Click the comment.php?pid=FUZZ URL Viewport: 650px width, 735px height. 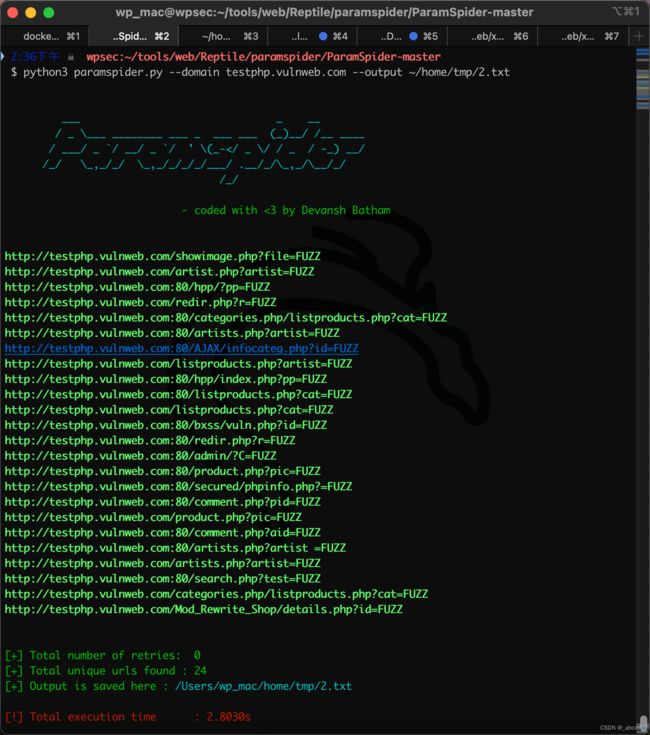tap(163, 502)
